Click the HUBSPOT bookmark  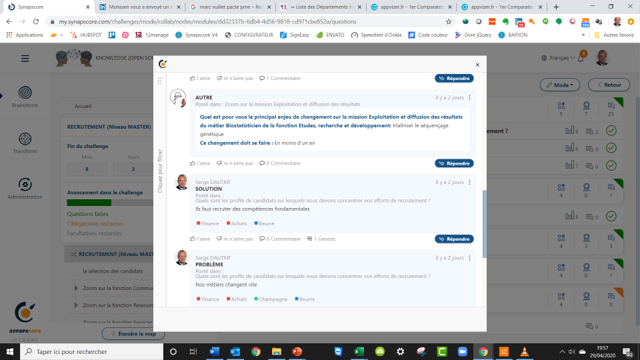tap(86, 35)
